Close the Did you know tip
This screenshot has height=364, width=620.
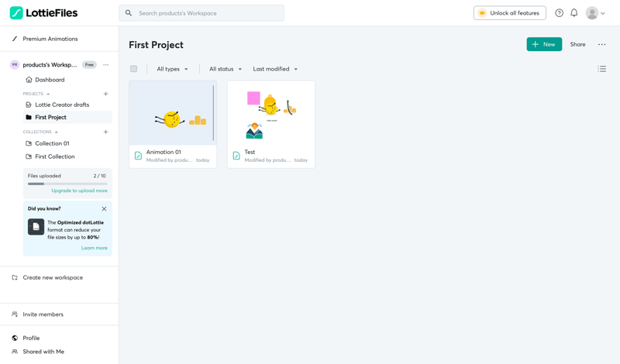click(104, 208)
